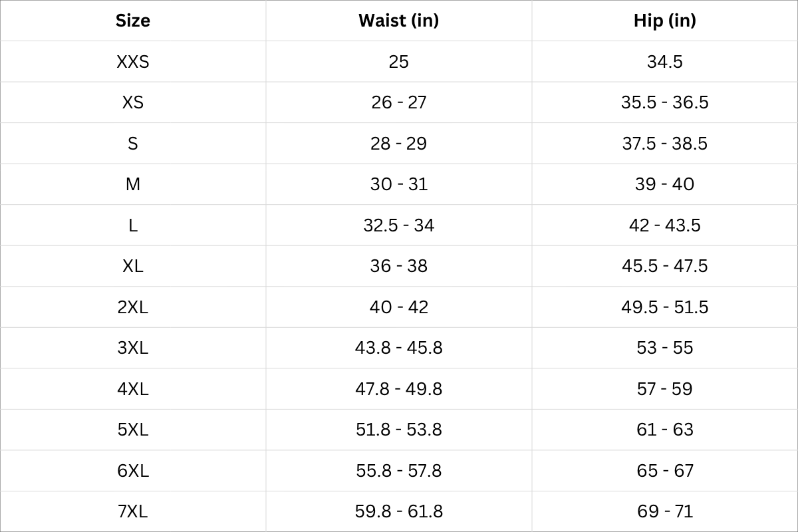Screen dimensions: 798x532
Task: Select the XXS size cell
Action: [x=133, y=62]
